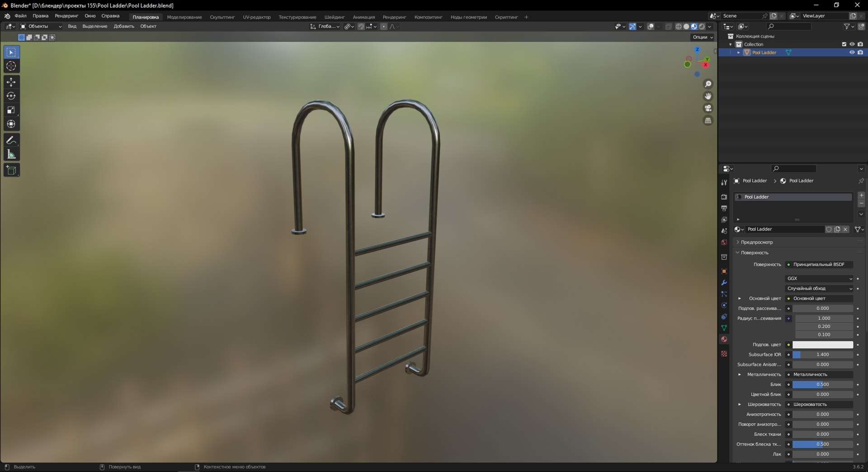Switch to Моделирование workspace tab
868x472 pixels.
pyautogui.click(x=184, y=17)
